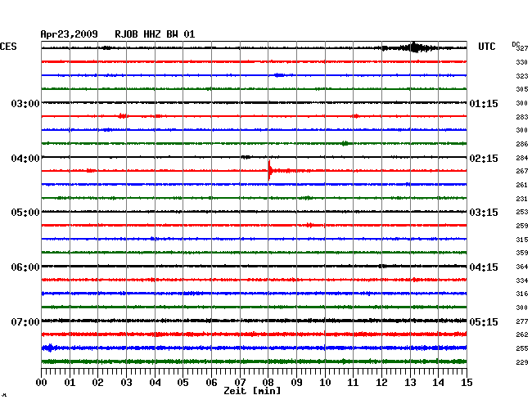The image size is (532, 404).
Task: Click the blue burst at start of the 255 trace
Action: [49, 348]
